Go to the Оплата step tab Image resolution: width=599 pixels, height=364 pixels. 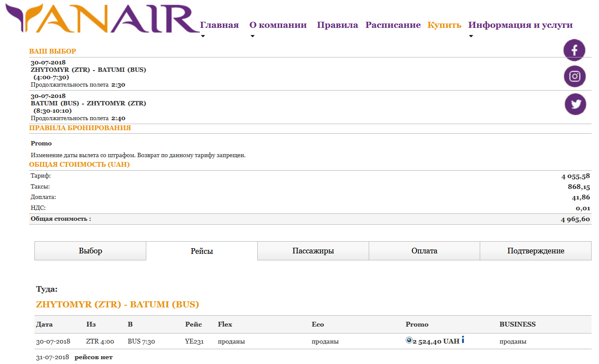point(424,251)
